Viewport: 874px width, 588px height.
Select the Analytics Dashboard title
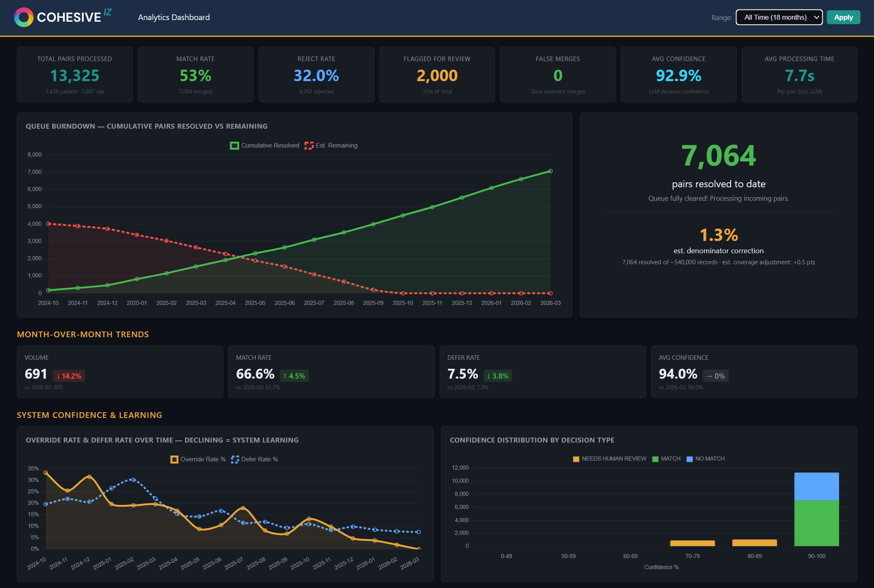pos(174,17)
